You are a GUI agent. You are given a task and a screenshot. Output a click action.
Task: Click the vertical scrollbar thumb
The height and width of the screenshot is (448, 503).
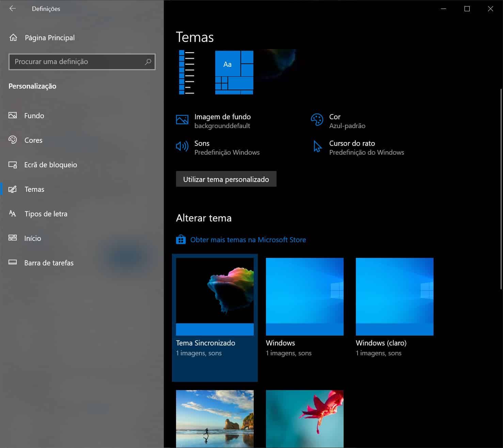[501, 189]
